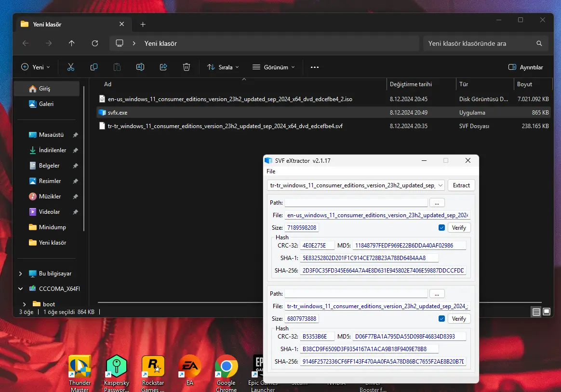The width and height of the screenshot is (561, 392).
Task: Go up one folder level arrow
Action: [x=71, y=43]
